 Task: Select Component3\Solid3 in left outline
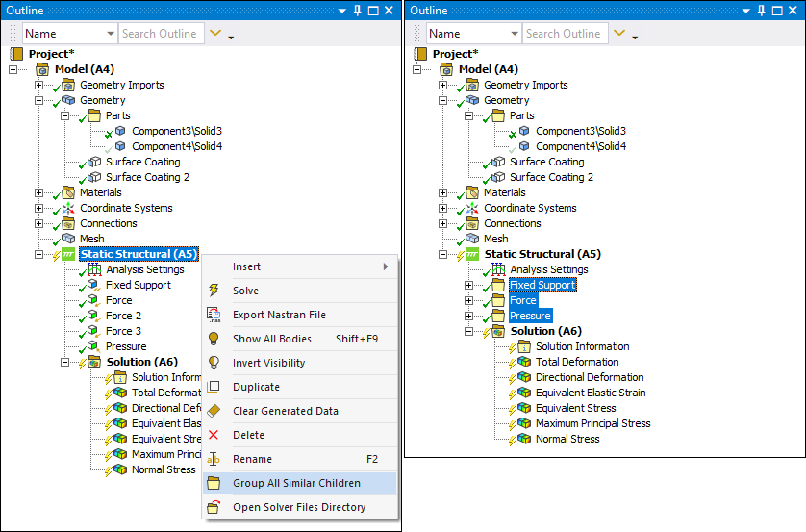click(x=177, y=131)
